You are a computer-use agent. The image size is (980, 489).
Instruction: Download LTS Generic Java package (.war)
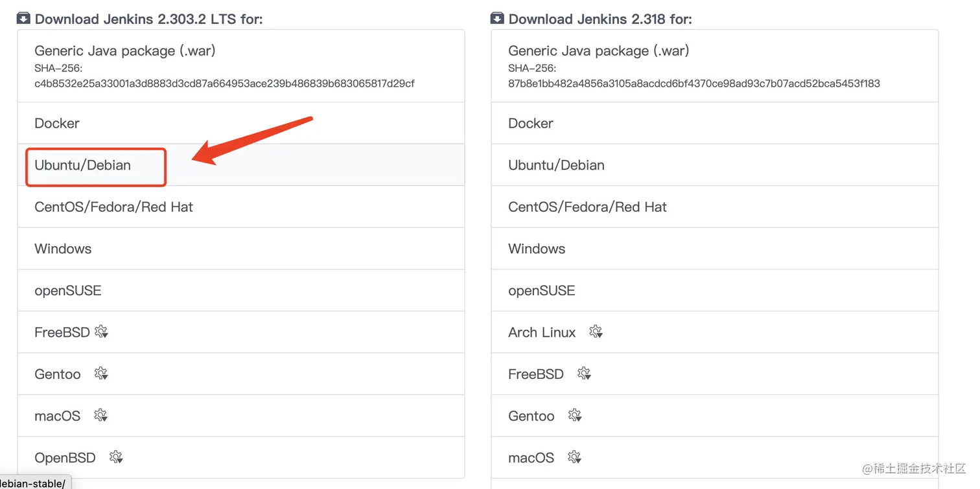pyautogui.click(x=241, y=66)
